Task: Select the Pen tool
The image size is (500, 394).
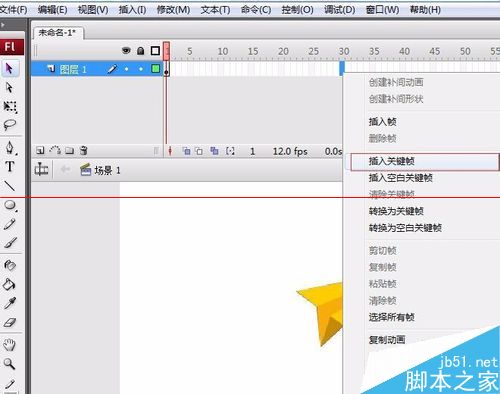Action: (10, 147)
